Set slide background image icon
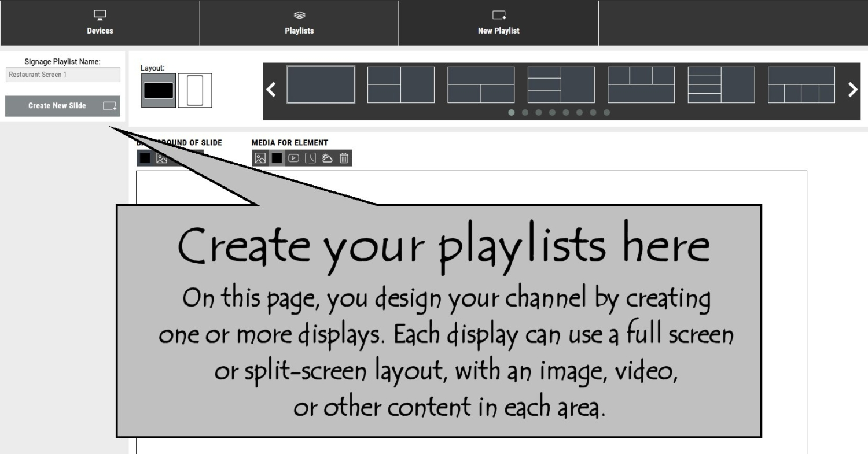The width and height of the screenshot is (868, 454). pyautogui.click(x=162, y=158)
